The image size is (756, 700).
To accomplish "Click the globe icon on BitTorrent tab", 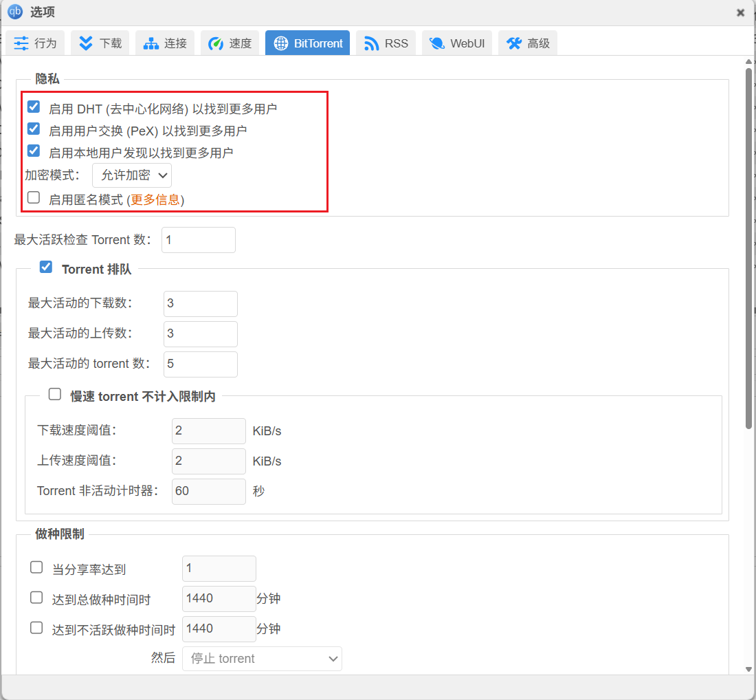I will click(x=280, y=43).
